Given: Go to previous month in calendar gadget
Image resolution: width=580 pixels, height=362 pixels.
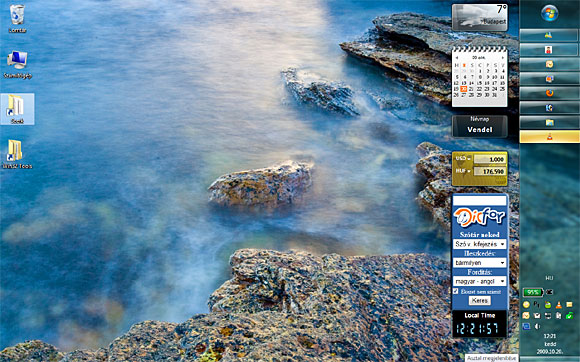Looking at the screenshot, I should click(x=457, y=58).
